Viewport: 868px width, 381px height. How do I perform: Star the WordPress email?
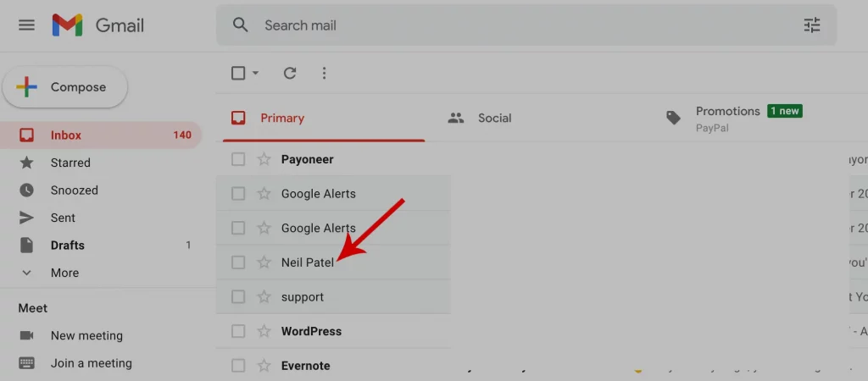264,331
